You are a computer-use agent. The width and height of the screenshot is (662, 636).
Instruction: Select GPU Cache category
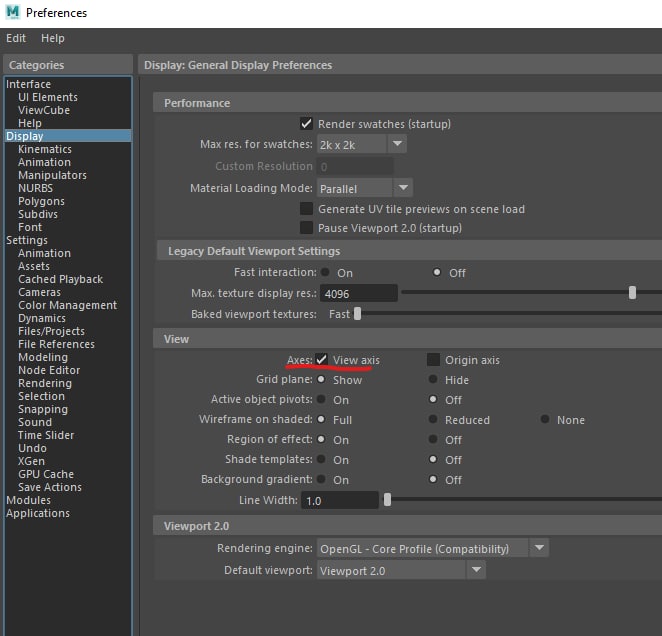click(46, 474)
